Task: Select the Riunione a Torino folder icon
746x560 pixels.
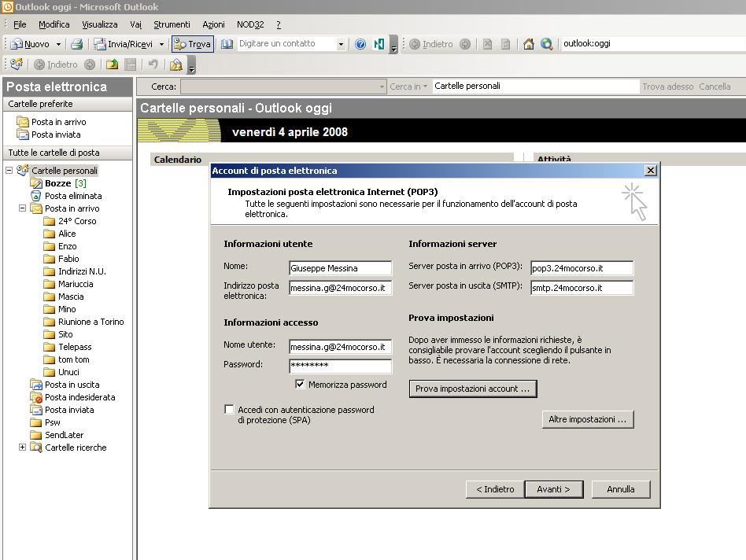Action: click(x=49, y=322)
